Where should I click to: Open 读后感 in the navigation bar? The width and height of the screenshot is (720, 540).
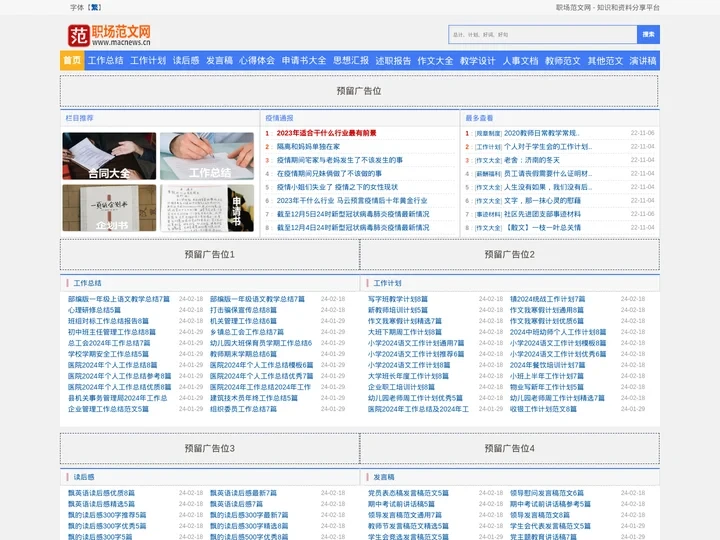tap(186, 60)
